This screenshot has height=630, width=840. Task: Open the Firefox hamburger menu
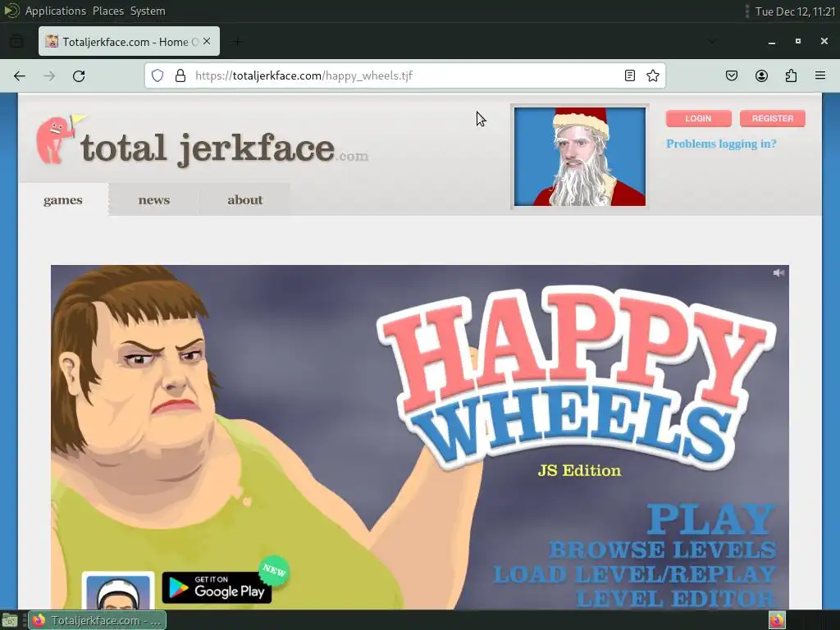click(820, 75)
